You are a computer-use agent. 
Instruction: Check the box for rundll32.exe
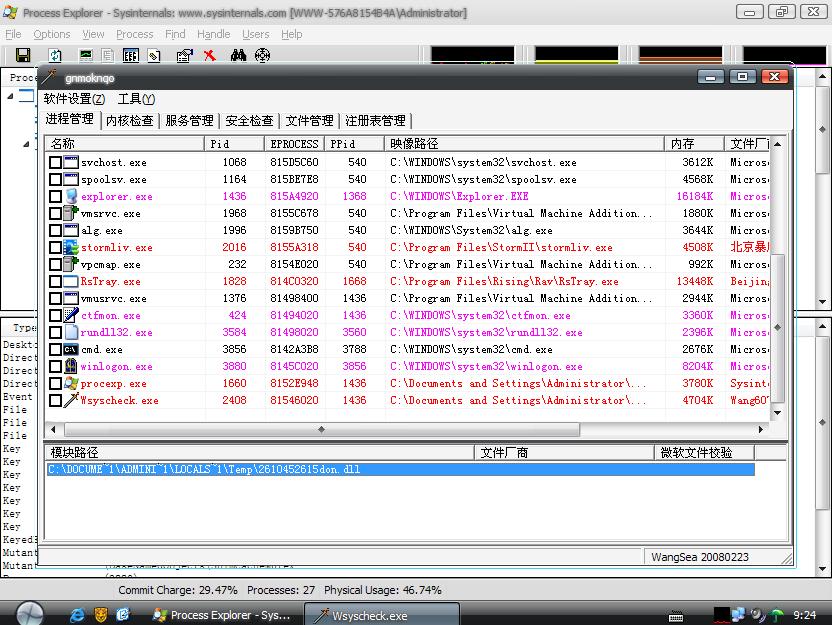pyautogui.click(x=55, y=332)
